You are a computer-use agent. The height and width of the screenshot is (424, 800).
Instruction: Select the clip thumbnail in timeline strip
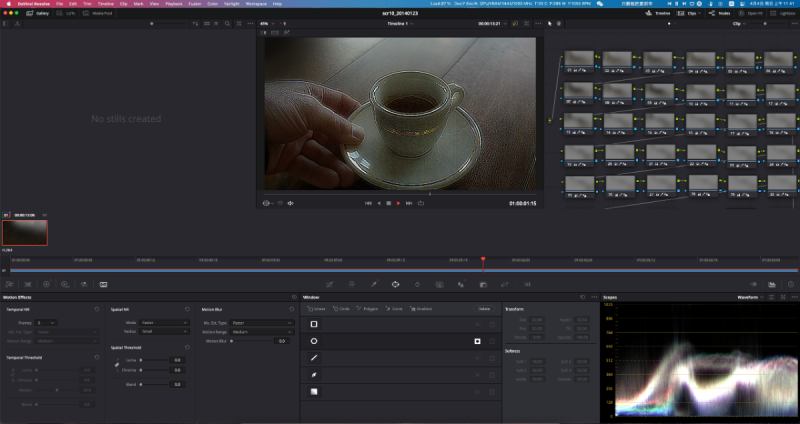pos(25,233)
